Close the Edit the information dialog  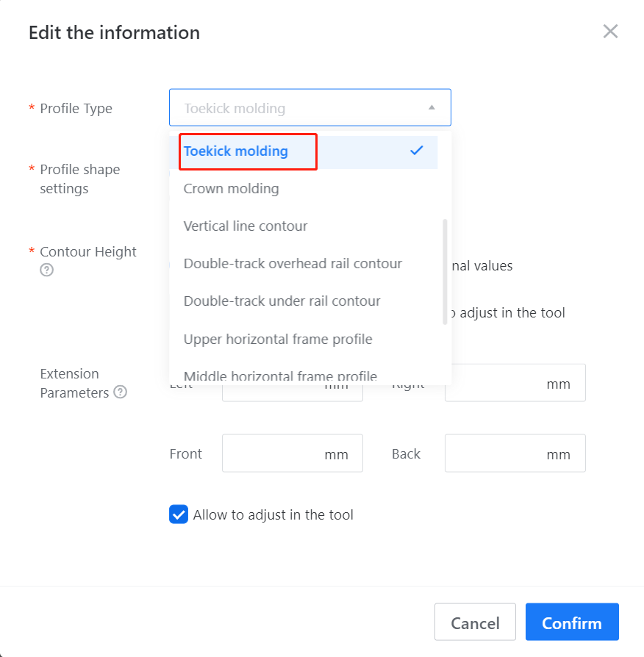(x=610, y=32)
